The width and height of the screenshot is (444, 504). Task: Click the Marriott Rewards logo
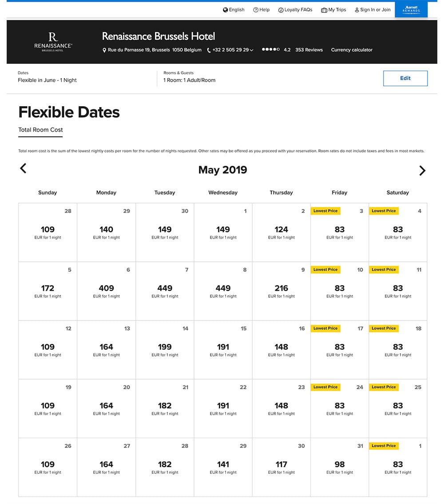[411, 9]
